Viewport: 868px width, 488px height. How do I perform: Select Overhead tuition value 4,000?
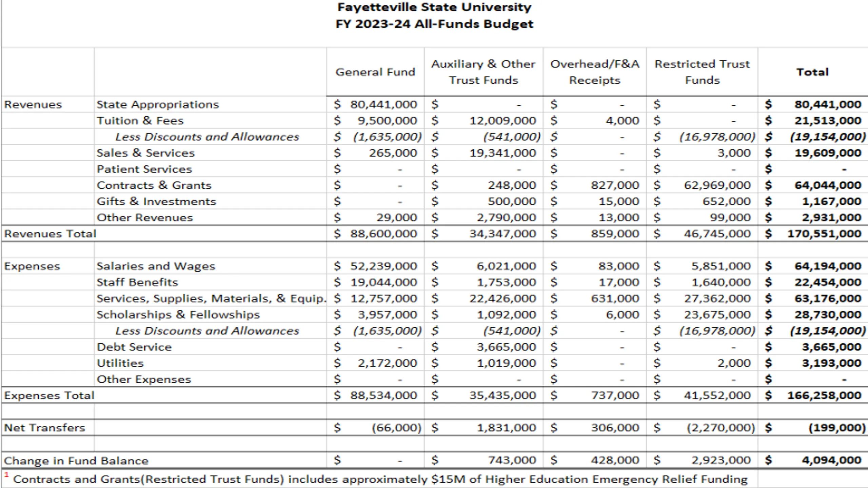pyautogui.click(x=623, y=121)
